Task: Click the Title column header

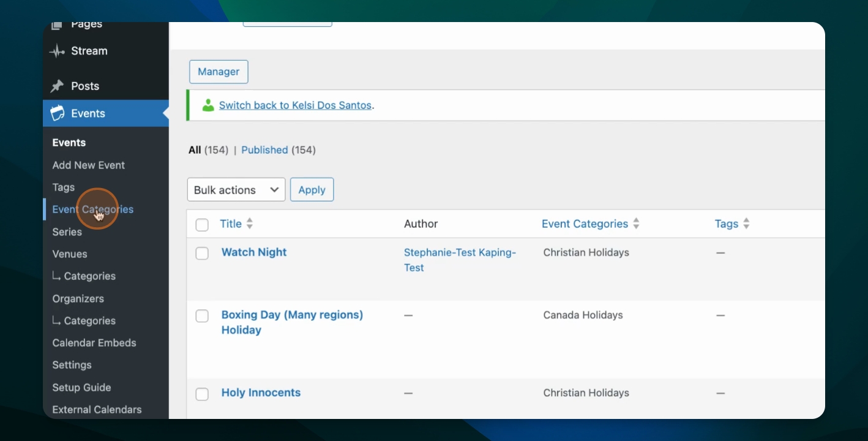Action: 231,224
